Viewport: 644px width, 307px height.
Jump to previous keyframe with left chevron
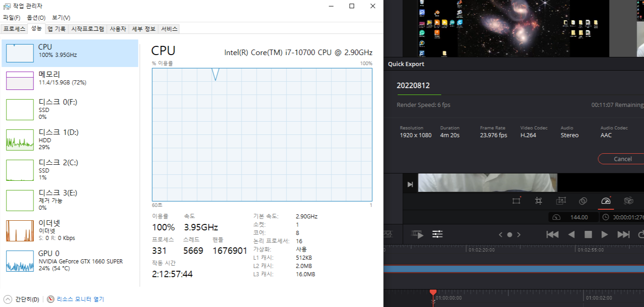pos(501,234)
